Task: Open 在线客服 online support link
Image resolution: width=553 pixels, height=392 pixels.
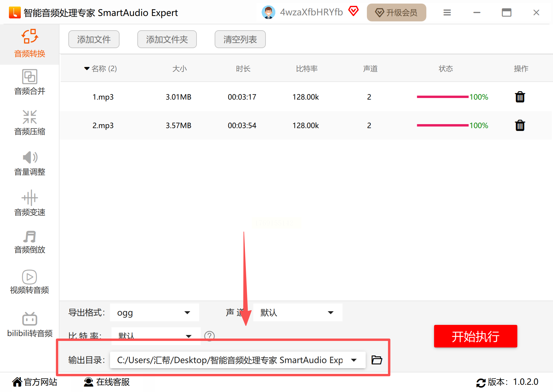Action: (107, 382)
